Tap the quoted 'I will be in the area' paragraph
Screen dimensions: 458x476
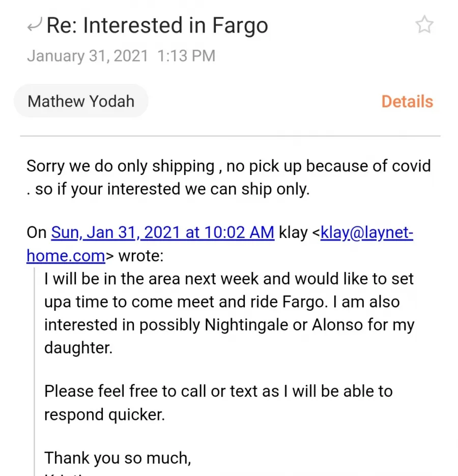(x=230, y=313)
